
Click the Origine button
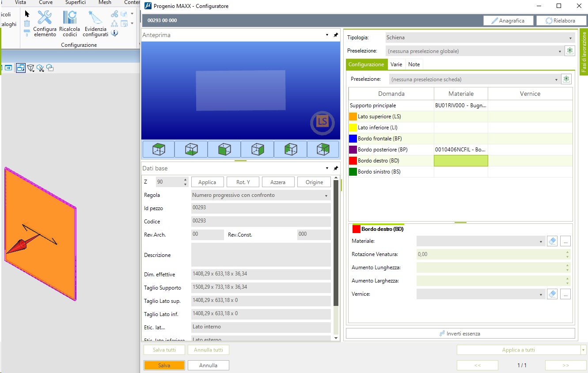tap(314, 182)
